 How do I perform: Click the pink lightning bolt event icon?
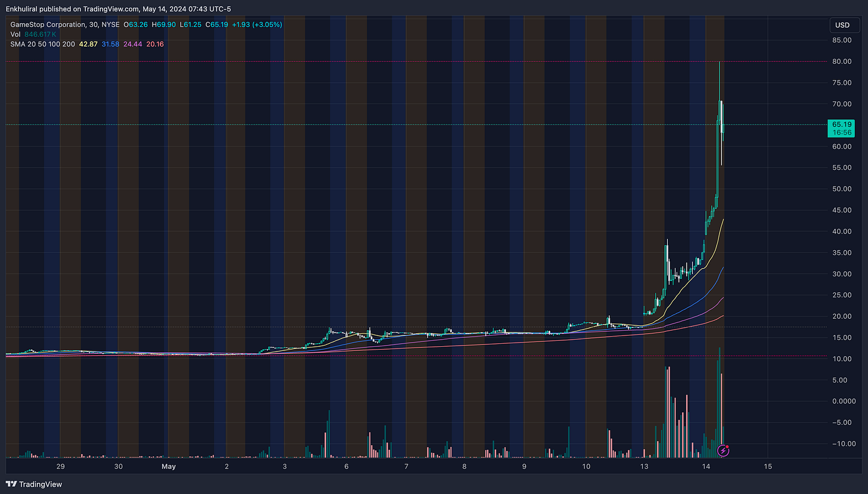723,450
